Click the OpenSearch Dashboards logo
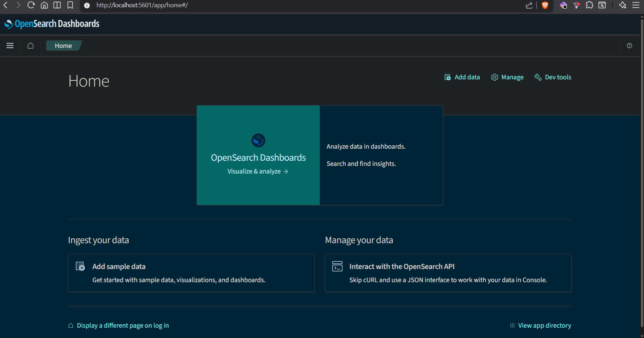This screenshot has width=644, height=338. click(x=52, y=24)
